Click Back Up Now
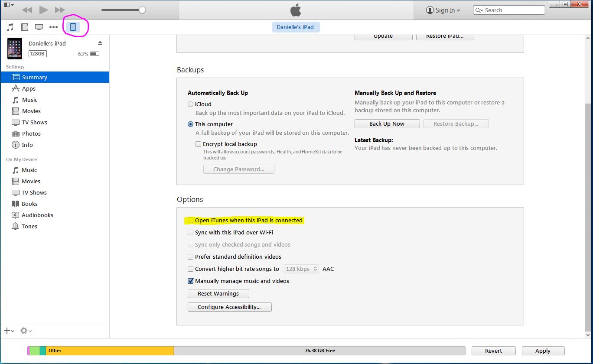 (x=387, y=123)
